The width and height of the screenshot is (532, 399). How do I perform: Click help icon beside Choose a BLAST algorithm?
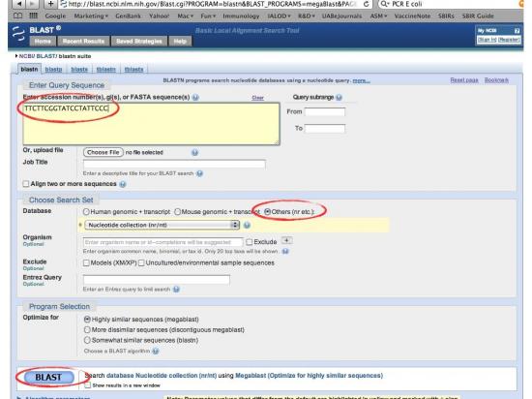click(156, 352)
